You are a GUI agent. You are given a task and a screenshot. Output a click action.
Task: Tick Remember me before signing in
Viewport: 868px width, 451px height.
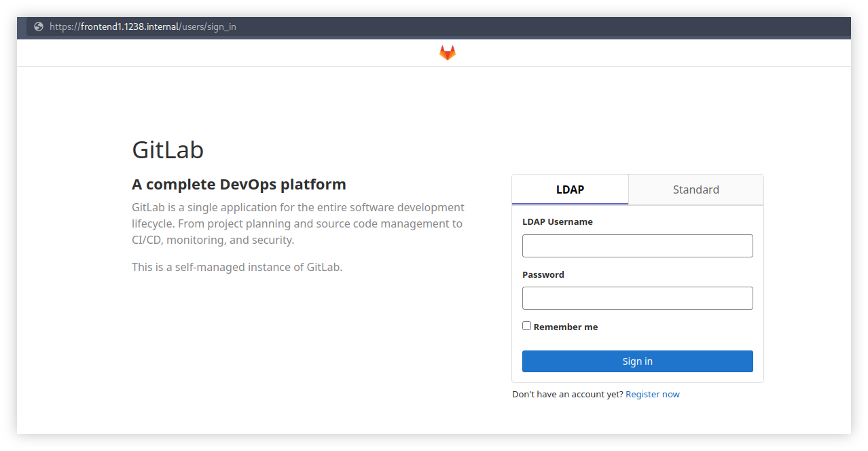click(x=526, y=325)
